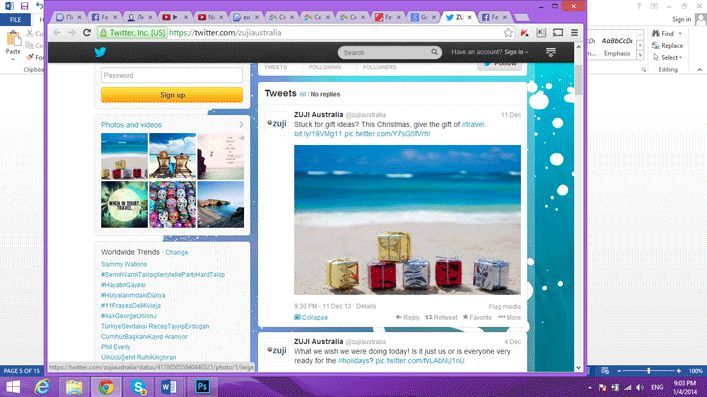Click the volume icon in system tray

click(640, 388)
